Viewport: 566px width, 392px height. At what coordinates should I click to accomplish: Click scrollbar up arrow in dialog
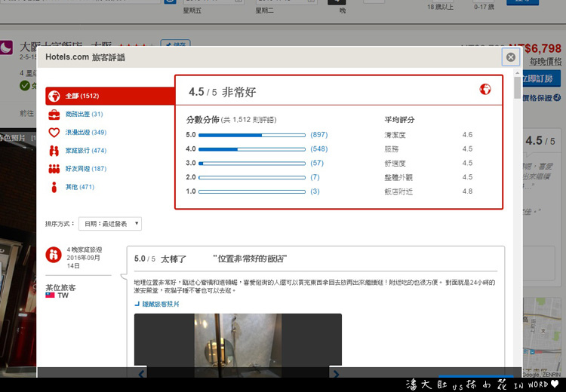517,72
